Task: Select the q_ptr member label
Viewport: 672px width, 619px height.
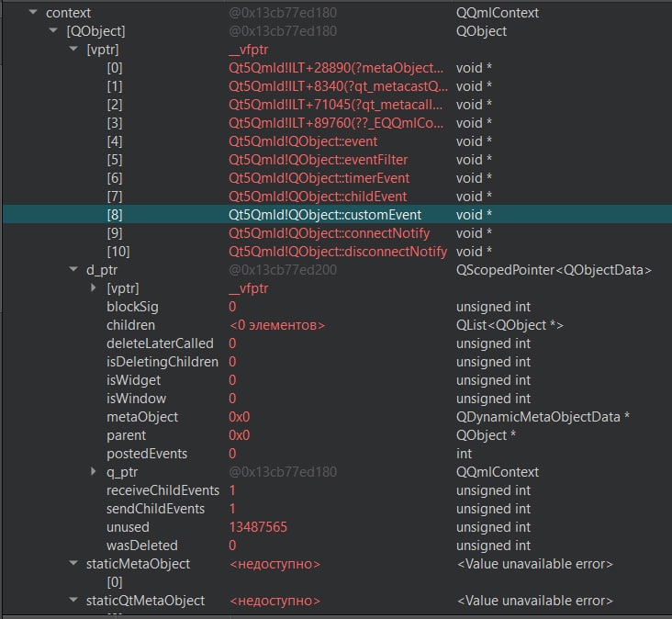Action: tap(122, 472)
